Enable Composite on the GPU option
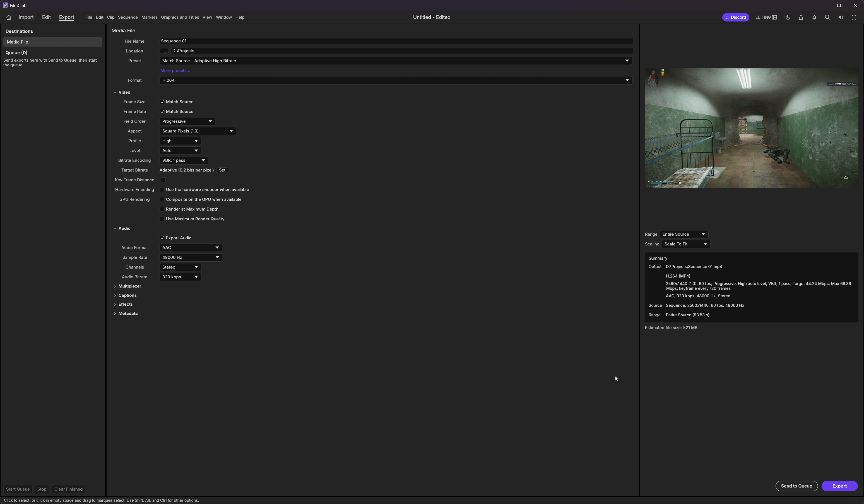Viewport: 864px width, 504px height. [162, 199]
